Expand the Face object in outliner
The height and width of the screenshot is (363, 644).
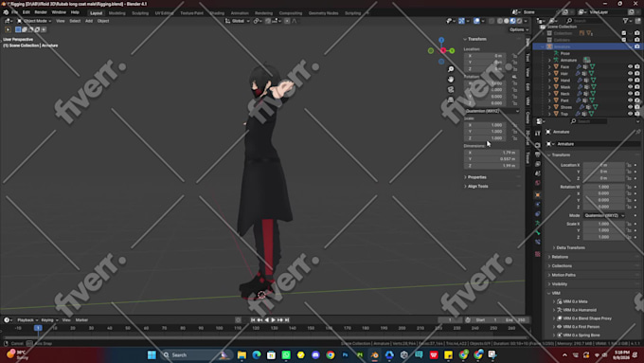[549, 66]
